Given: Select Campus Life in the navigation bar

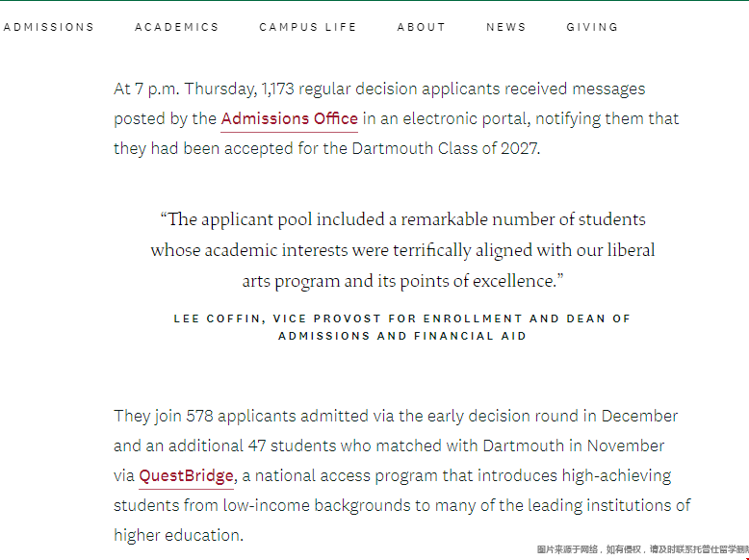Looking at the screenshot, I should coord(308,27).
